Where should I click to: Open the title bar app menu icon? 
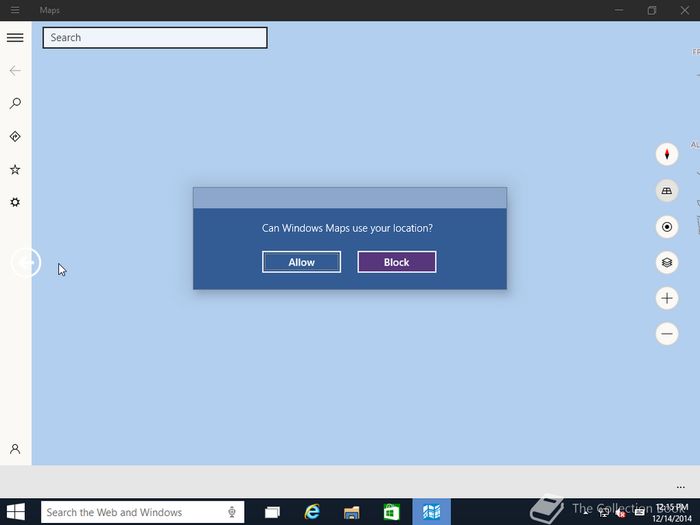coord(15,10)
